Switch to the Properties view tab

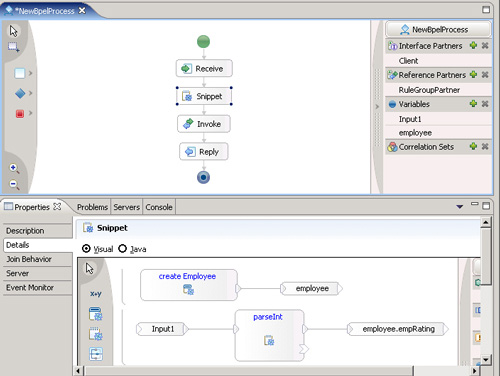pos(32,207)
